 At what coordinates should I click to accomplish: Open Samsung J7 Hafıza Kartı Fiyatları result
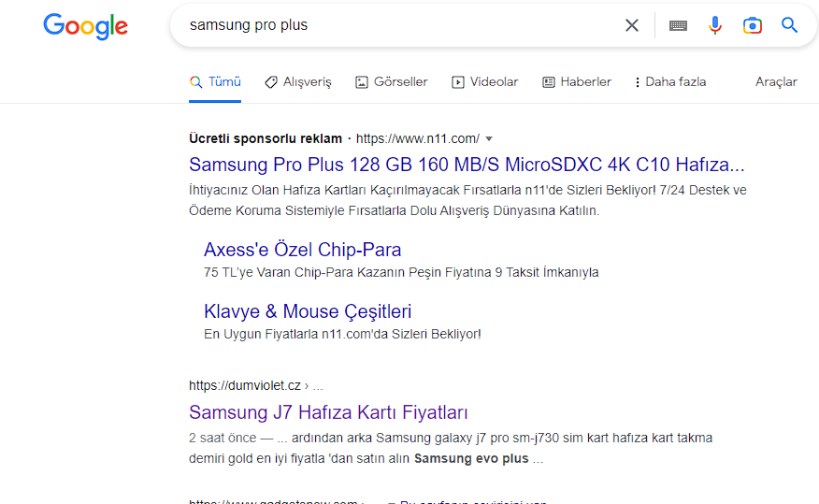(328, 412)
